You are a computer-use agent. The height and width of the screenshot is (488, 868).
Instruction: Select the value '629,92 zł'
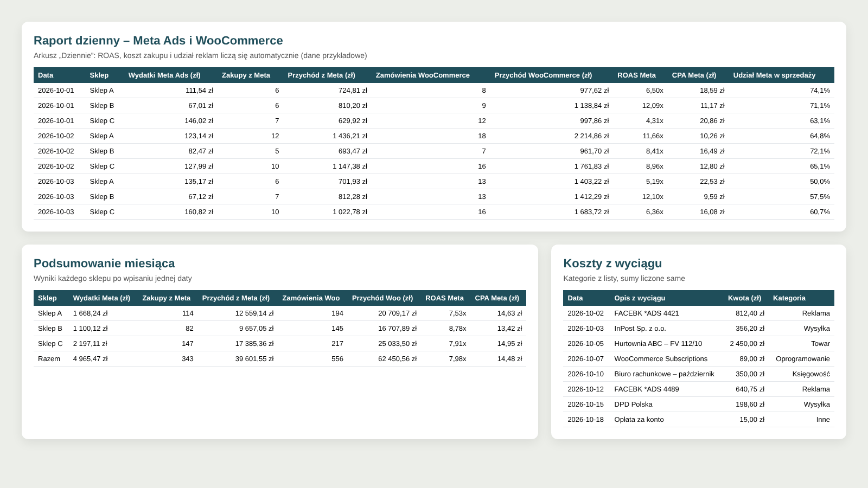(353, 121)
